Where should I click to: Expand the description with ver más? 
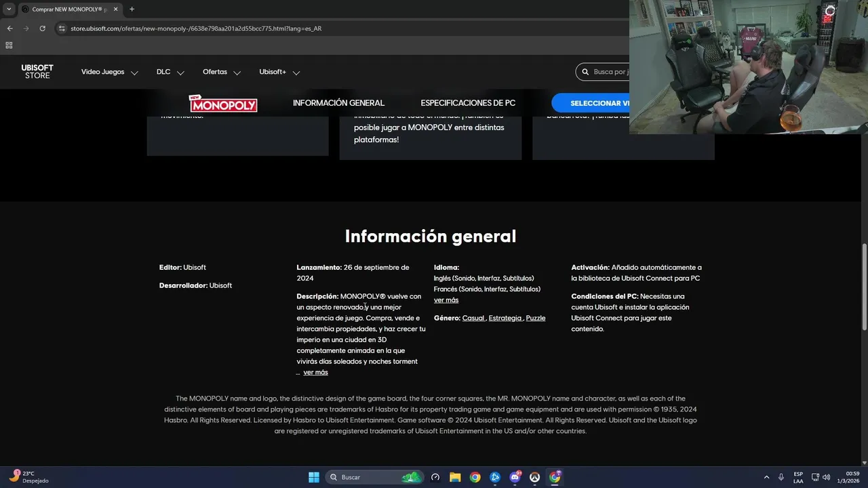pyautogui.click(x=315, y=373)
